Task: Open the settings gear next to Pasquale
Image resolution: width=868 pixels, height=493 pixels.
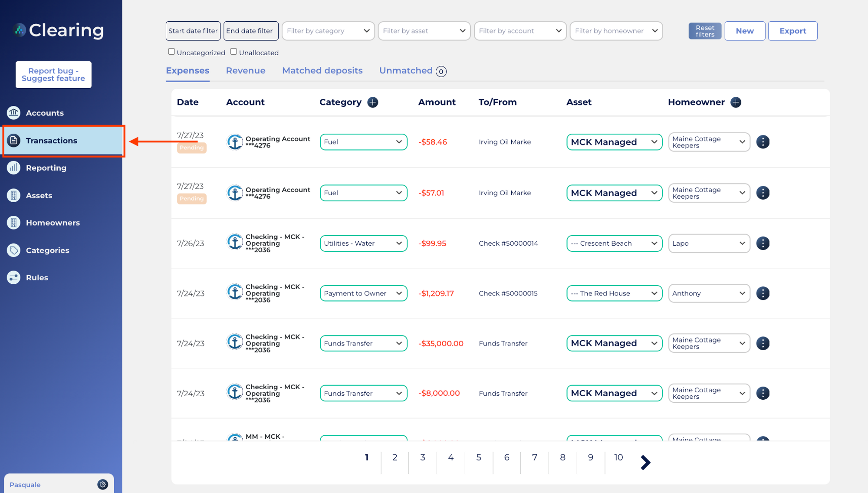Action: pos(102,484)
